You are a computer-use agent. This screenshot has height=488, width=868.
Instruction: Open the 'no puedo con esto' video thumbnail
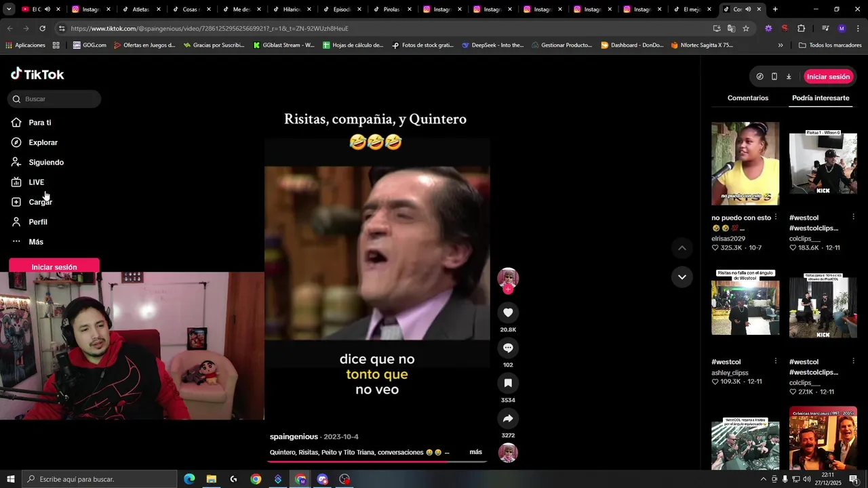745,163
